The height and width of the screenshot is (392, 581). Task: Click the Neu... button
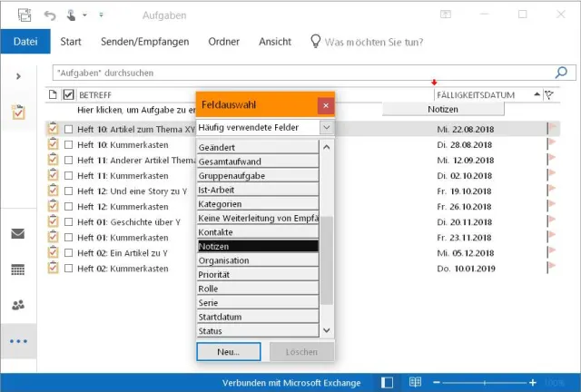click(228, 351)
